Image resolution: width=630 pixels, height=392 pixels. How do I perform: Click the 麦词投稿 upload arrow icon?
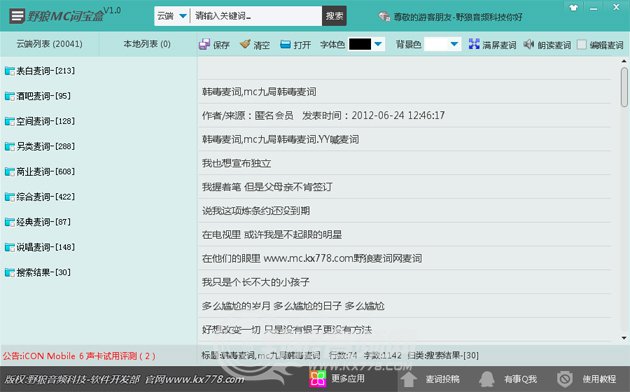[x=409, y=379]
